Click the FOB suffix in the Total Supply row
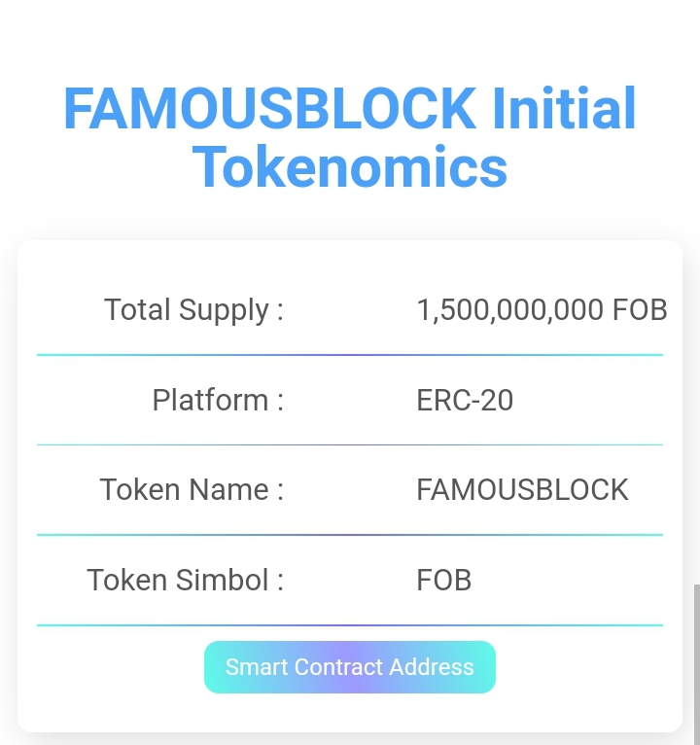The height and width of the screenshot is (745, 700). pos(640,310)
